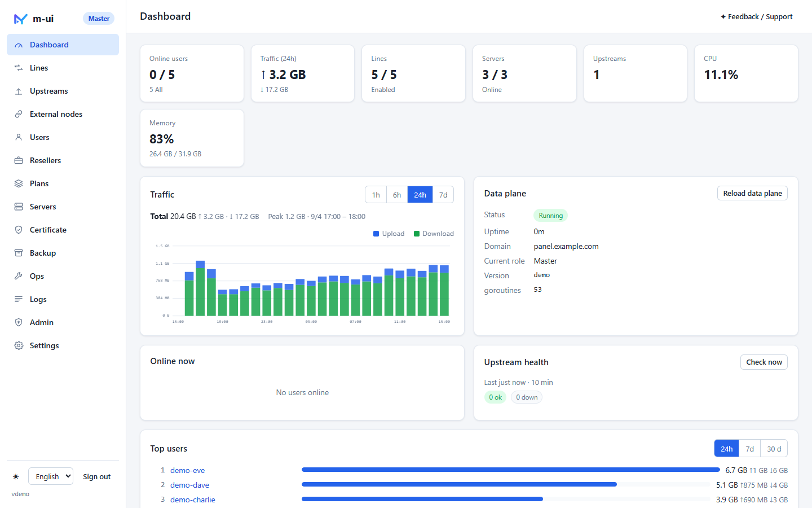Viewport: 812px width, 508px height.
Task: Click the Lines arrows icon in sidebar
Action: (x=19, y=68)
